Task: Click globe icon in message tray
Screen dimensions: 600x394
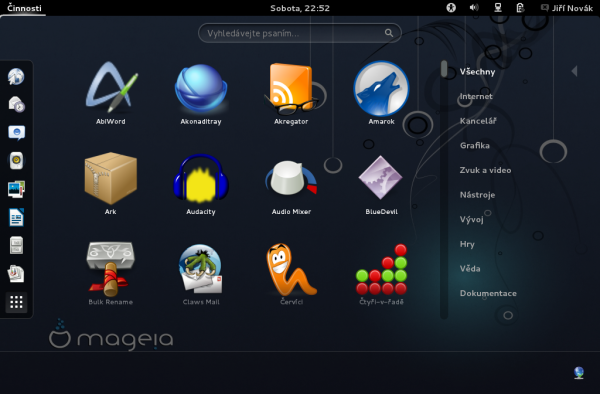Action: (x=579, y=373)
